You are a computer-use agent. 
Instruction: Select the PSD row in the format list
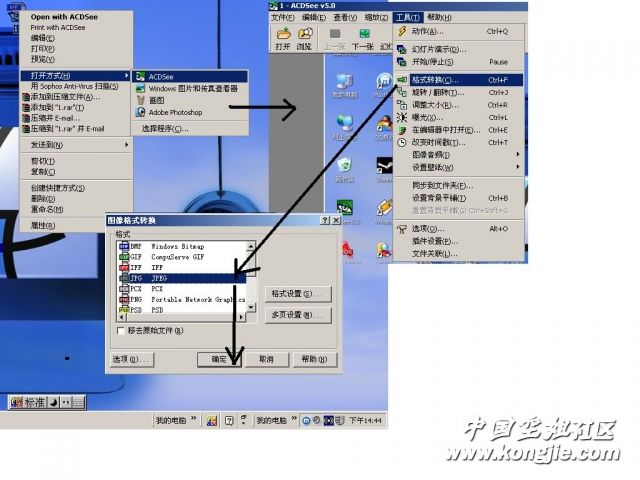click(182, 310)
